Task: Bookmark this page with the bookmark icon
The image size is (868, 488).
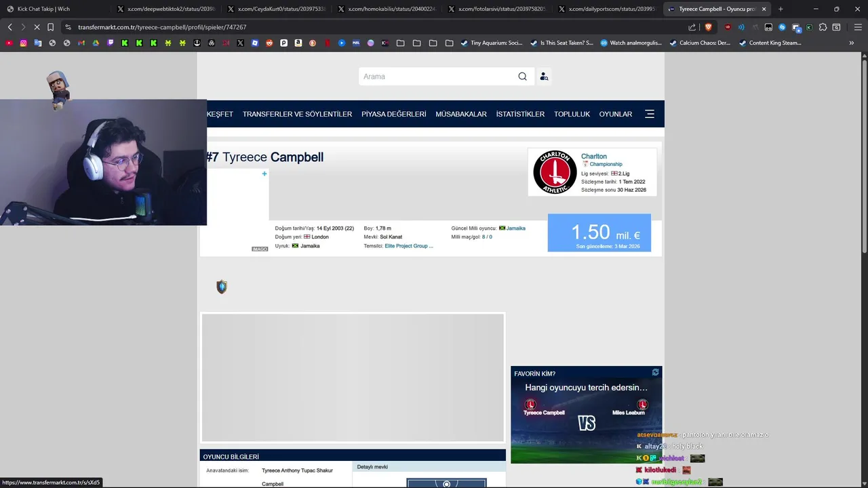Action: [50, 27]
